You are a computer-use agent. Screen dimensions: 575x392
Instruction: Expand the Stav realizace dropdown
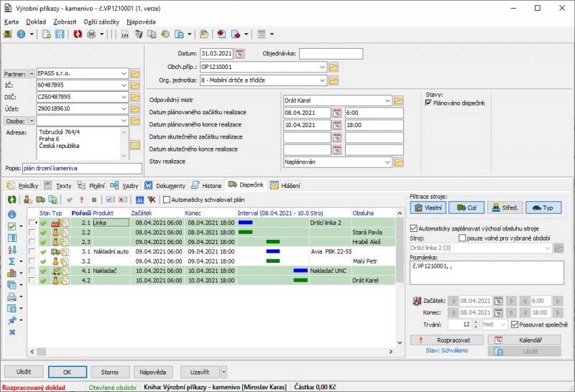coord(387,162)
